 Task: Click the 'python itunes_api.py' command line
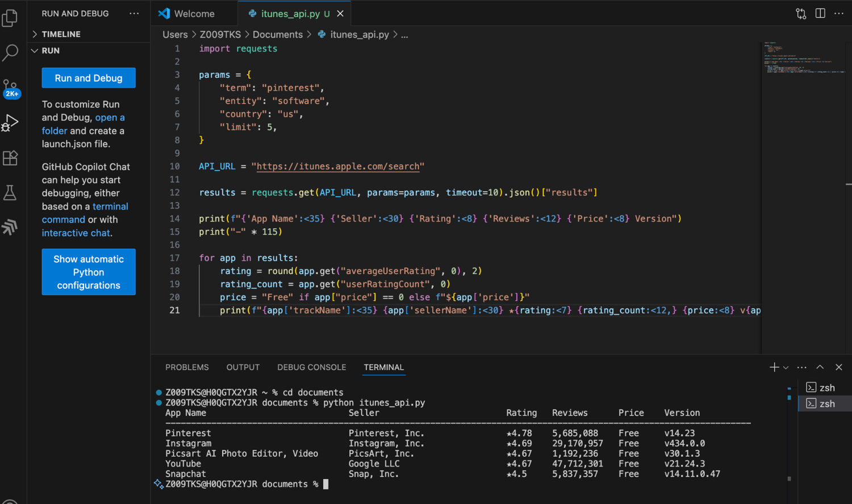click(374, 402)
